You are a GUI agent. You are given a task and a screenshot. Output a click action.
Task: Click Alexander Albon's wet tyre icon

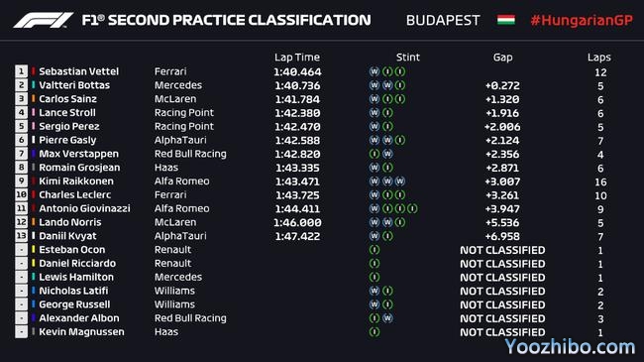tap(387, 318)
